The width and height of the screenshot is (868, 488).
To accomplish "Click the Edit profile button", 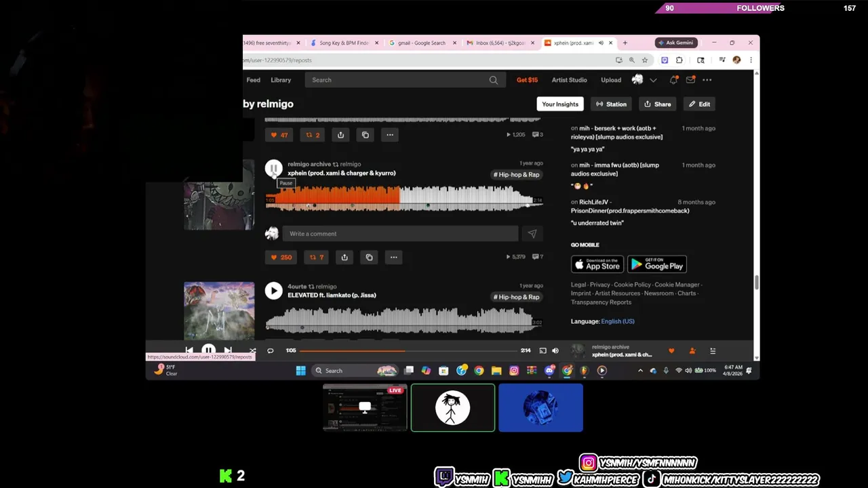I will tap(700, 104).
